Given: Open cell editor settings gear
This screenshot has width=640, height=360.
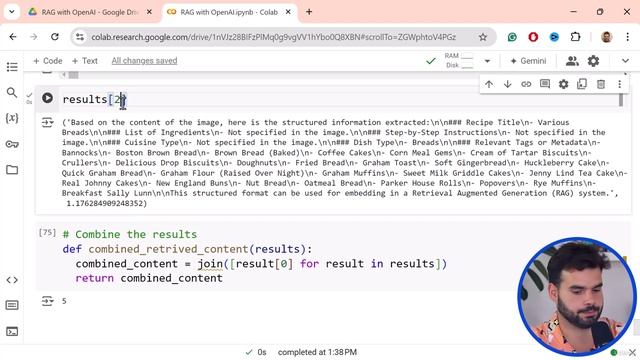Looking at the screenshot, I should pyautogui.click(x=563, y=84).
